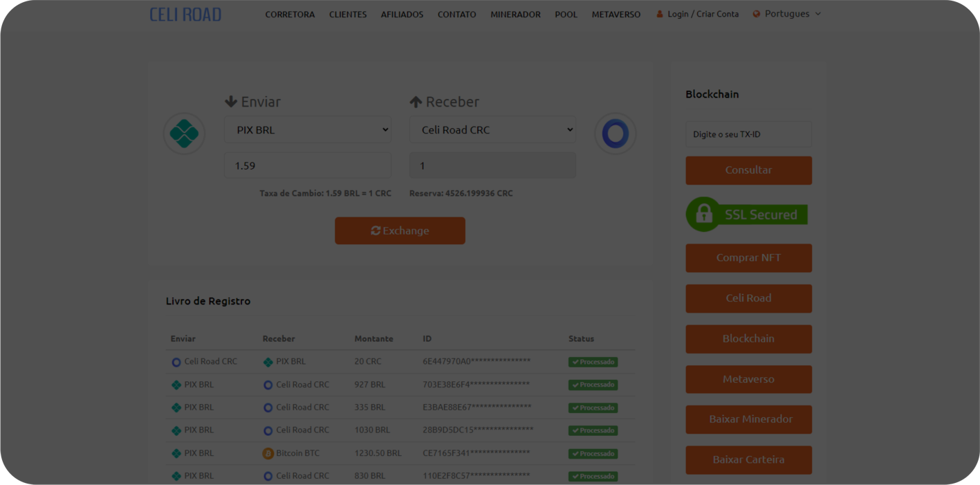The image size is (980, 485).
Task: Click the globe icon beside Portugues
Action: click(x=757, y=14)
